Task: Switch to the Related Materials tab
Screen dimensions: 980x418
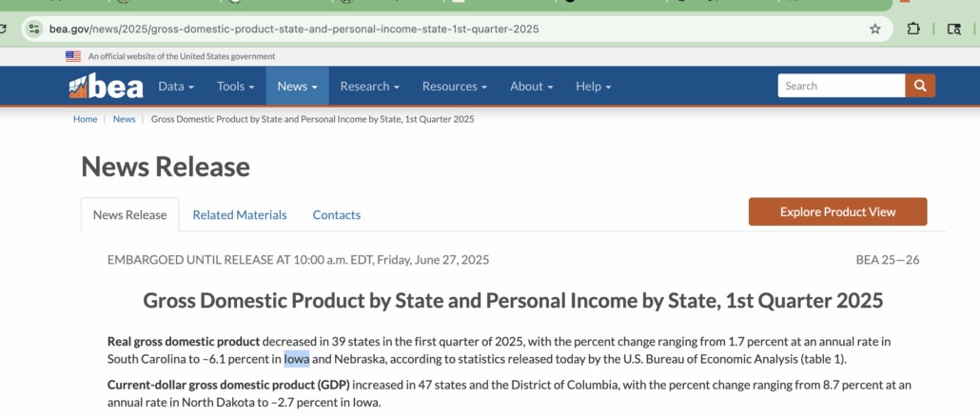Action: point(240,215)
